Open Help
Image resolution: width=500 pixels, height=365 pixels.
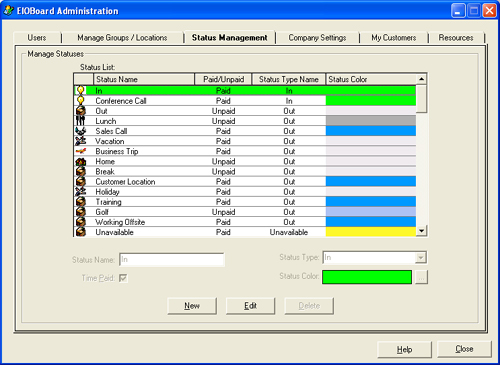pos(404,349)
